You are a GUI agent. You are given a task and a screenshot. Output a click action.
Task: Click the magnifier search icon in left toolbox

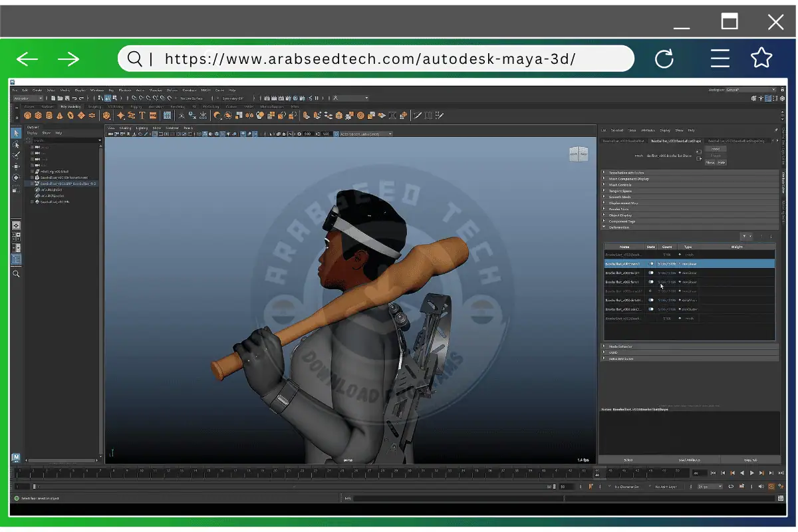click(x=16, y=274)
